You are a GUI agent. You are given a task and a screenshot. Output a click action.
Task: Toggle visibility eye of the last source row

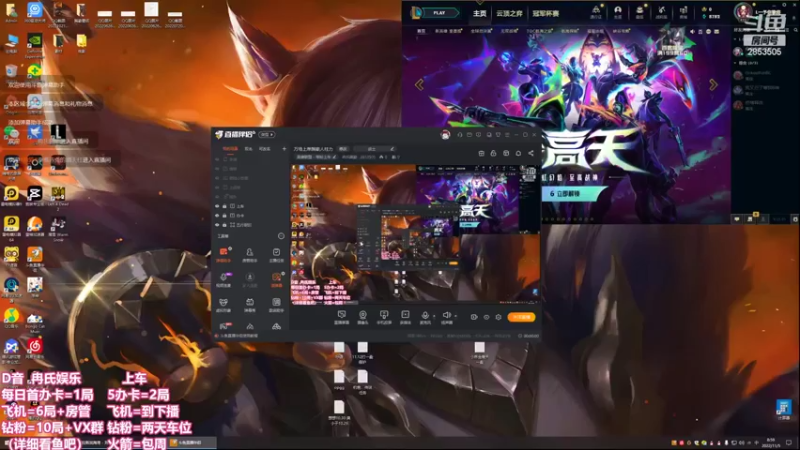(217, 225)
